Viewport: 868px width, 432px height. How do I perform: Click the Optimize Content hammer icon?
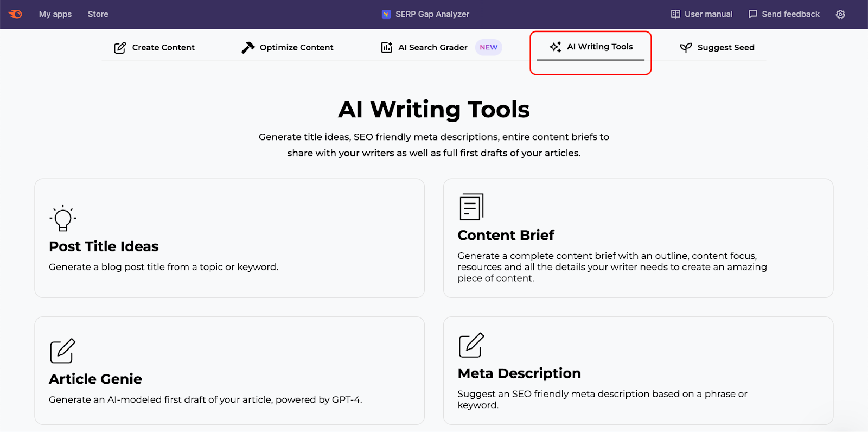coord(248,48)
